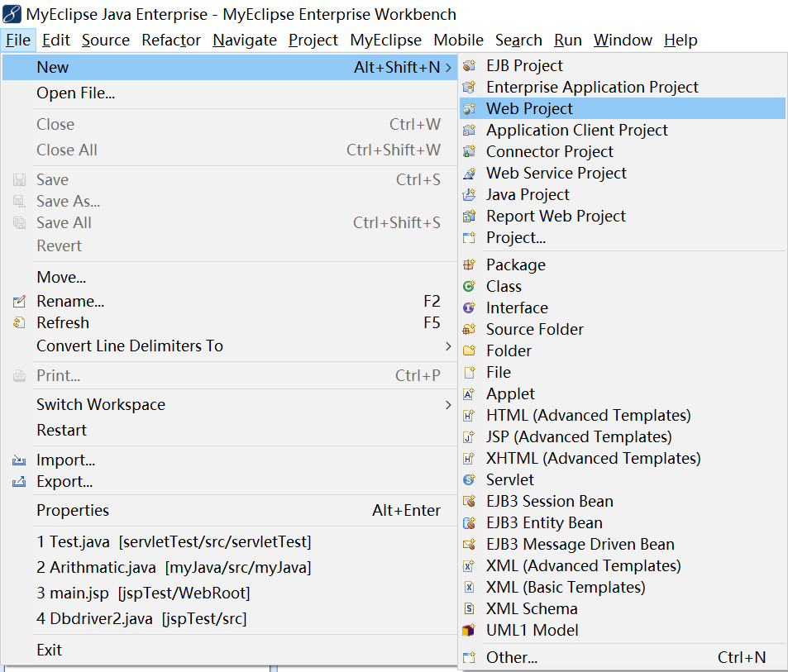Open the Run menu

pos(568,41)
